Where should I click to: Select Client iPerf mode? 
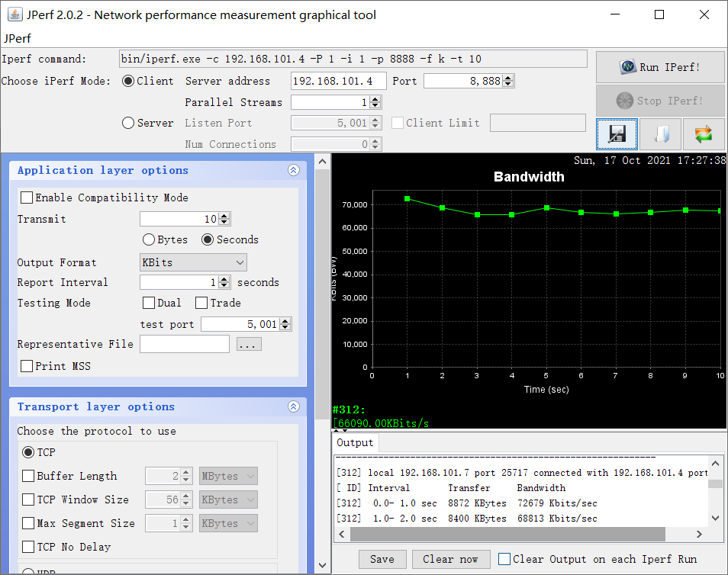coord(128,81)
